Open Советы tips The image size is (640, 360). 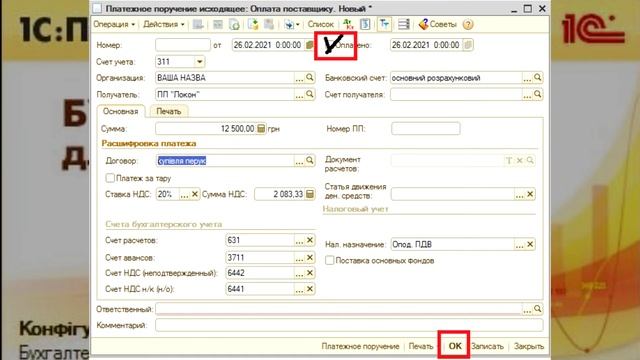pos(438,24)
